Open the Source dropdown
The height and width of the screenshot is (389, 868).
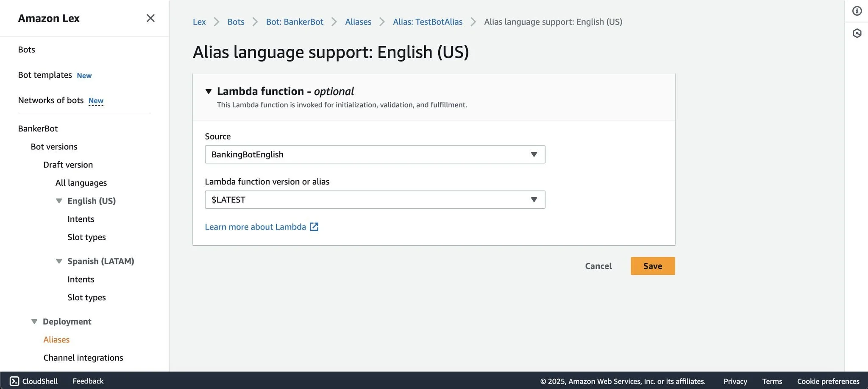click(x=375, y=154)
